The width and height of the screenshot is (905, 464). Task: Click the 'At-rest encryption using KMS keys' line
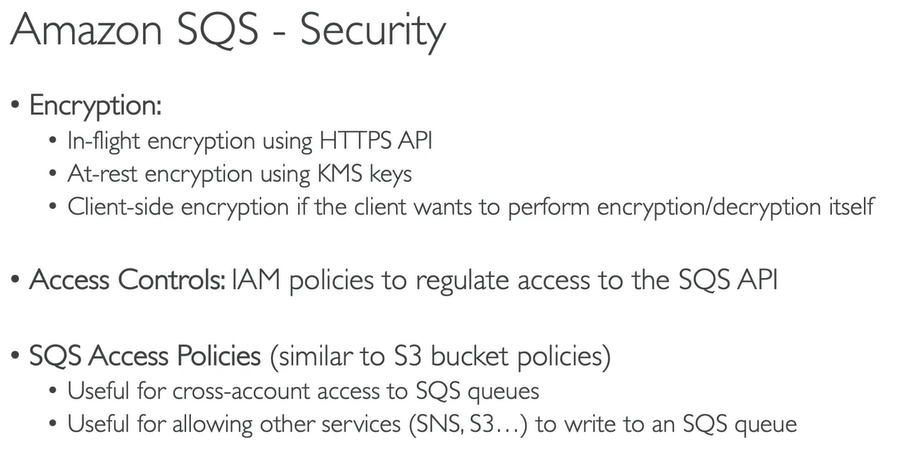click(239, 174)
